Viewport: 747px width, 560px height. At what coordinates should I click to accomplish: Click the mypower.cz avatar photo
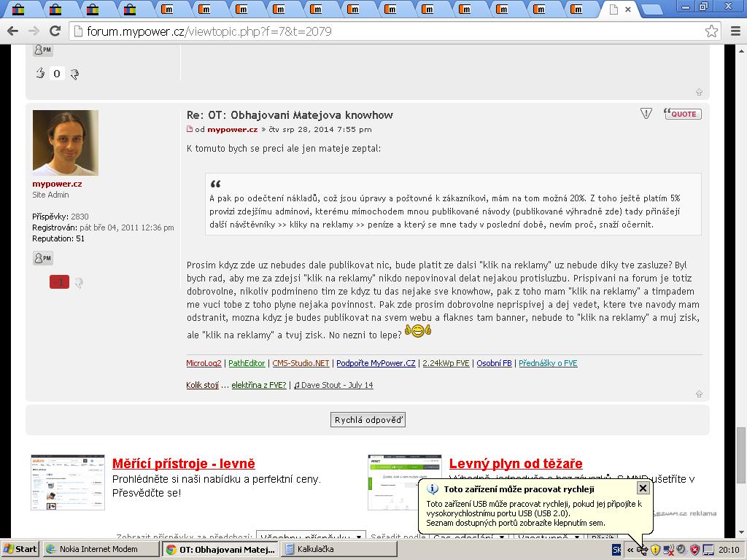tap(65, 143)
